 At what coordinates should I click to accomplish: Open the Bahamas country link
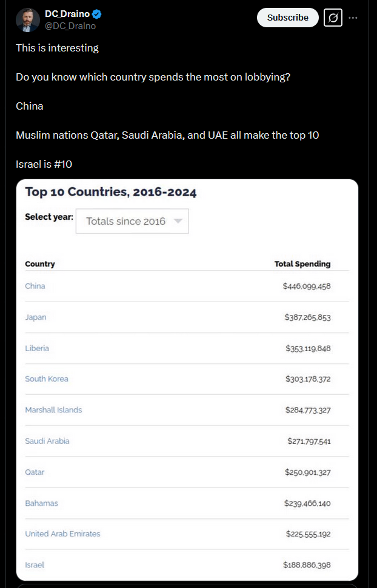[41, 503]
